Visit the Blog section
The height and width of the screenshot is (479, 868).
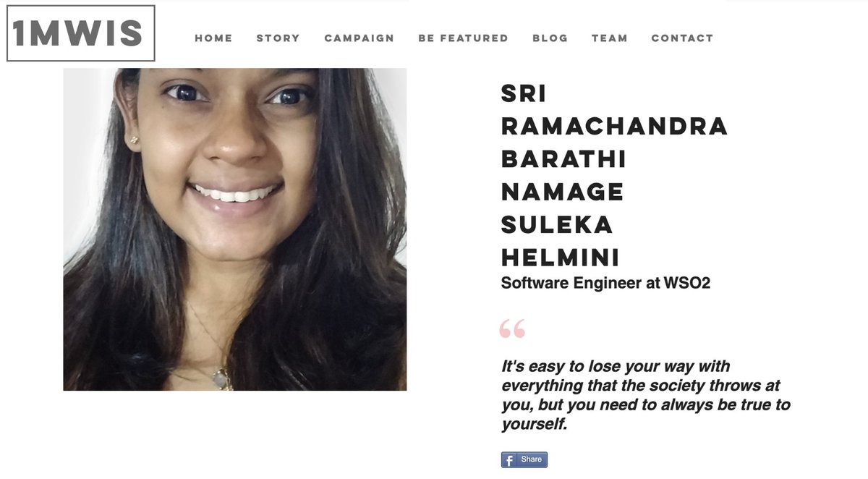pos(550,38)
